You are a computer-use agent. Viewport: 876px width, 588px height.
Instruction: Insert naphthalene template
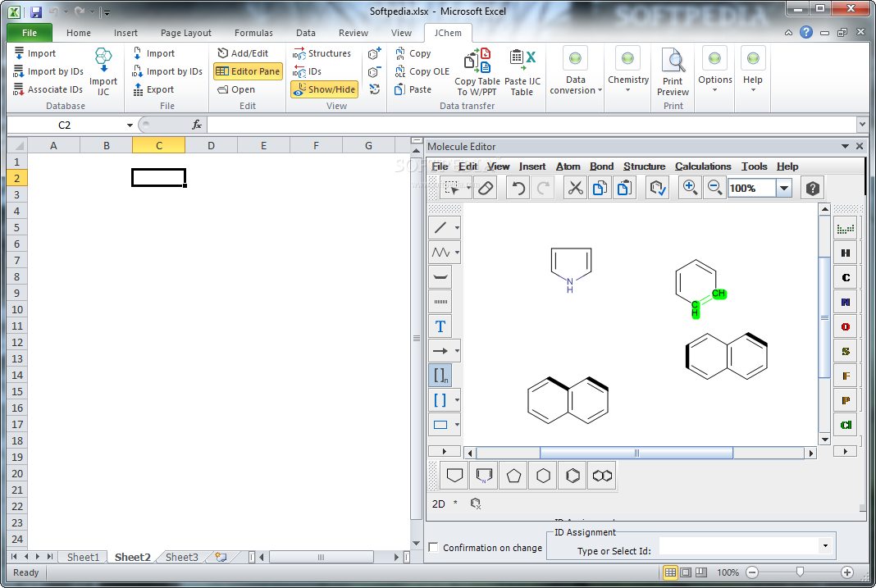tap(602, 476)
